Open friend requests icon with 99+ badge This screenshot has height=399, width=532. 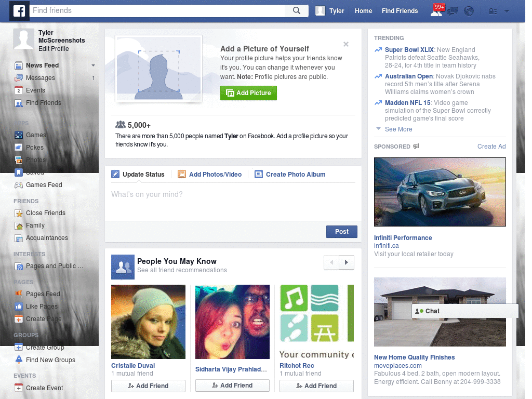pos(436,11)
